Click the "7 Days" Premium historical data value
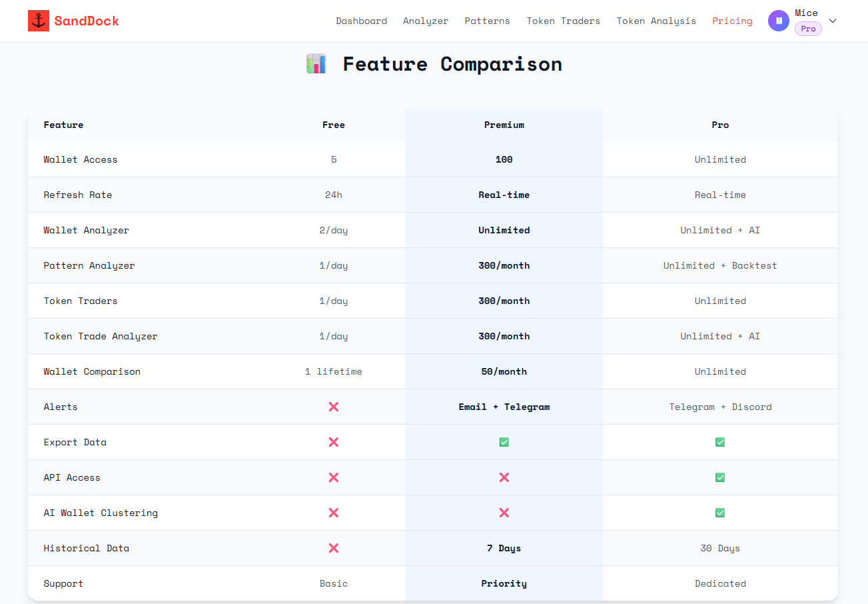 pos(504,548)
